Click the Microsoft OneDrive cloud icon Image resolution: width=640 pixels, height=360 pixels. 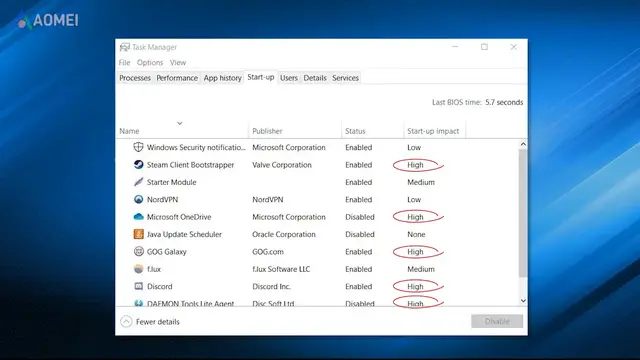[138, 217]
